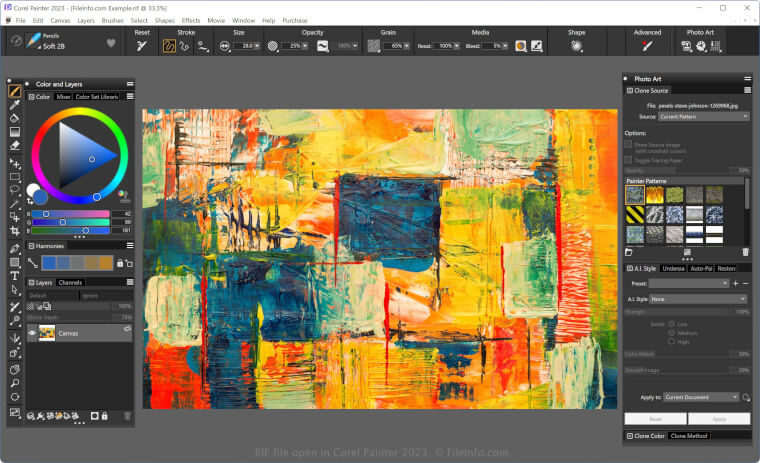Click the Apply button
The image size is (760, 463).
click(719, 419)
